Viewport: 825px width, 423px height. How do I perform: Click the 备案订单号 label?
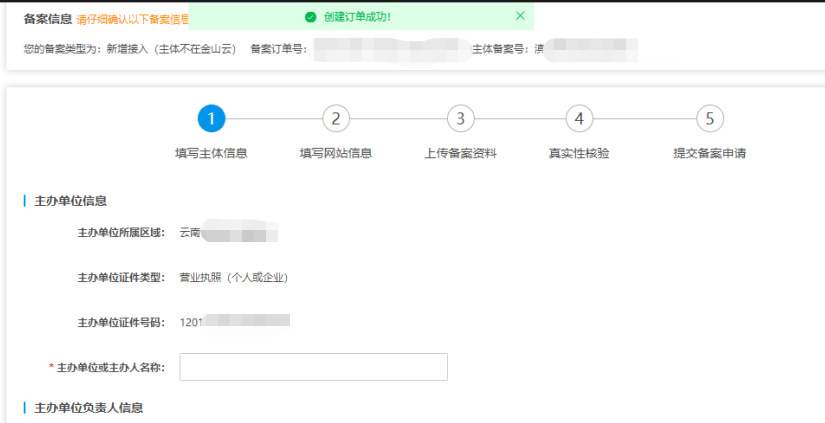tap(278, 49)
